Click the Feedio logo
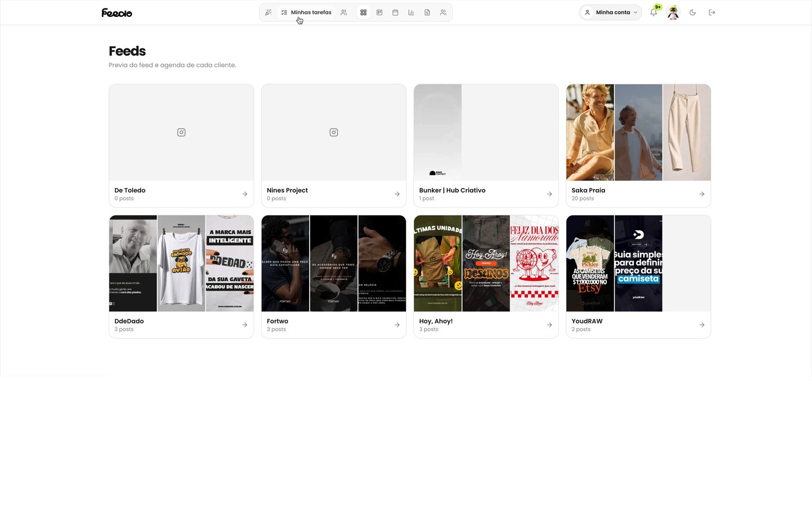Screen dimensions: 812x508 coord(117,12)
